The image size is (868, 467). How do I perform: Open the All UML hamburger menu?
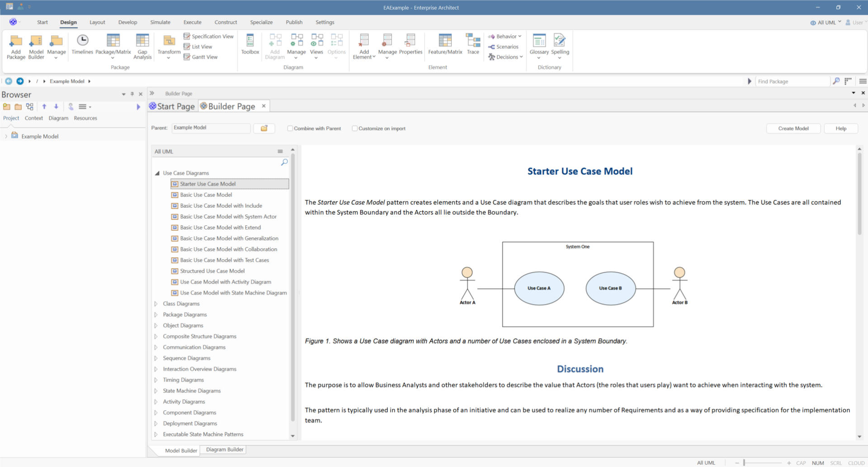280,152
